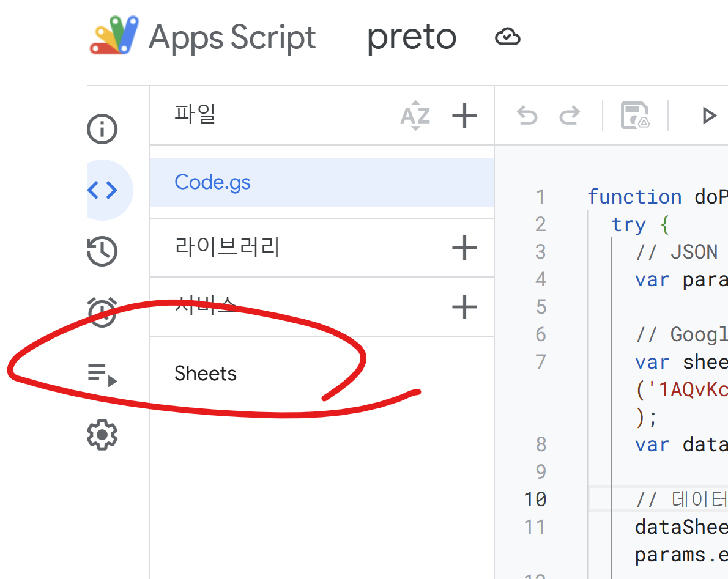Click the 'try' keyword on line 2
The width and height of the screenshot is (728, 579).
pyautogui.click(x=628, y=224)
